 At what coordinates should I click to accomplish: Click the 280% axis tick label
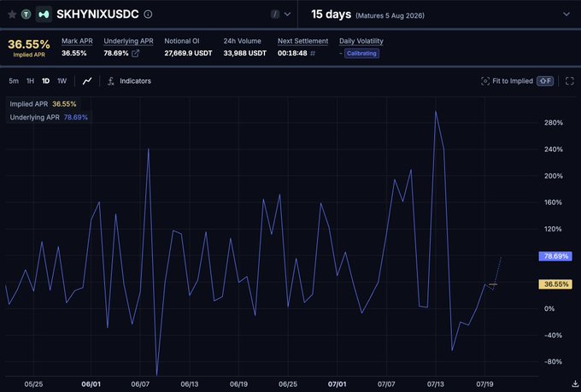point(553,123)
